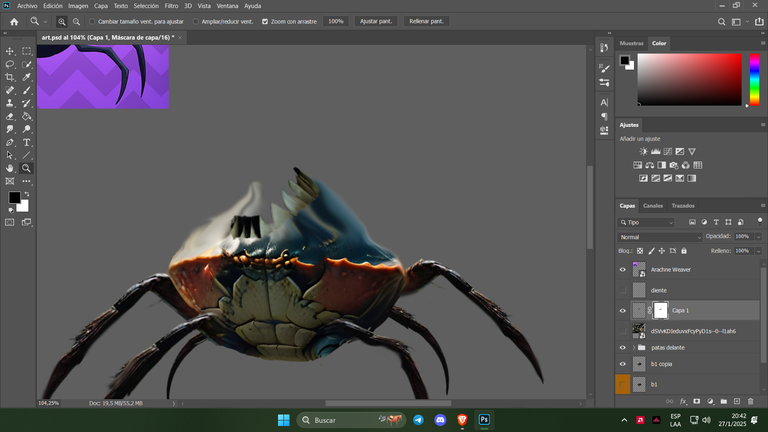Viewport: 768px width, 432px height.
Task: Show the b1 layer
Action: 623,384
